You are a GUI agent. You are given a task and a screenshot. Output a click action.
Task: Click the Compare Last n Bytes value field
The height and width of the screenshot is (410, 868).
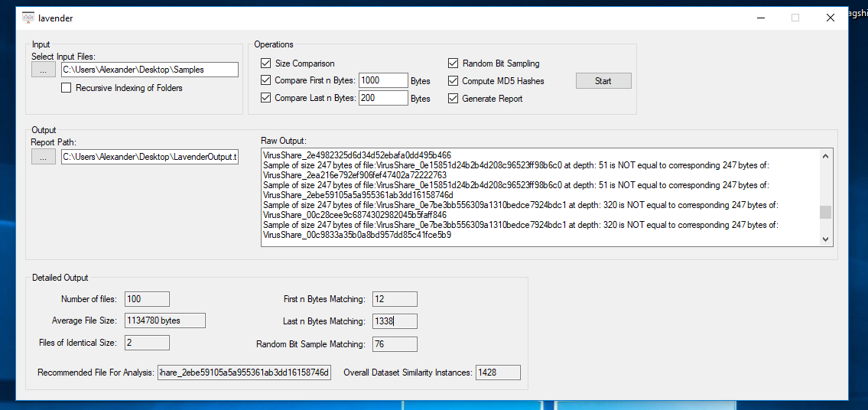tap(382, 98)
